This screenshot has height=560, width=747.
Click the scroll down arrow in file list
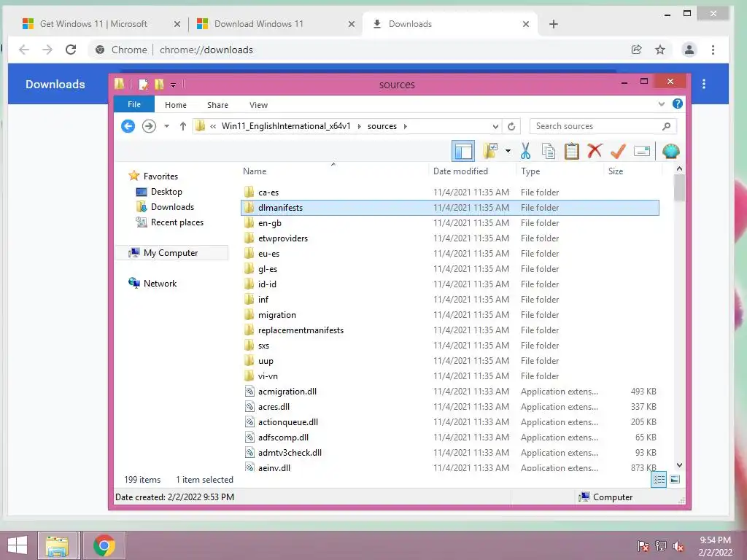[x=679, y=465]
